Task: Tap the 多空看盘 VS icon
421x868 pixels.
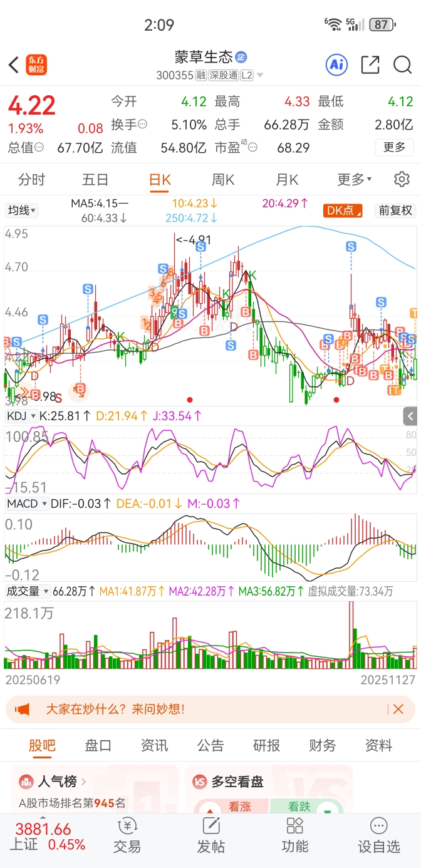Action: (200, 782)
